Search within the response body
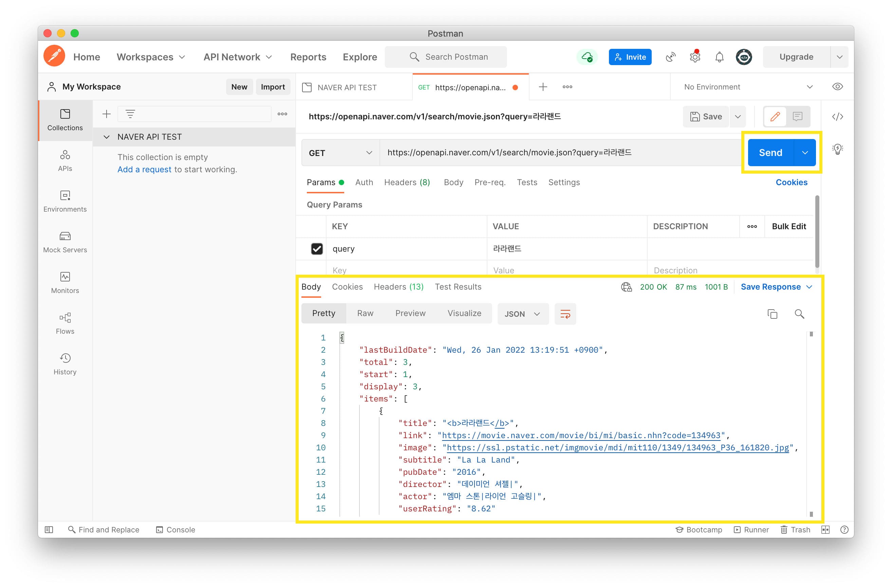Viewport: 892px width, 588px height. [x=799, y=314]
